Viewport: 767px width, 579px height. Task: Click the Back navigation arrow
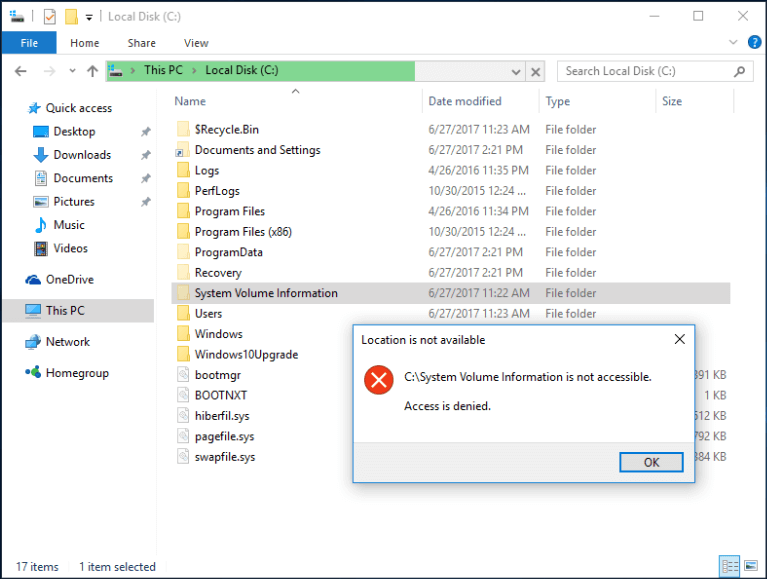[x=21, y=71]
